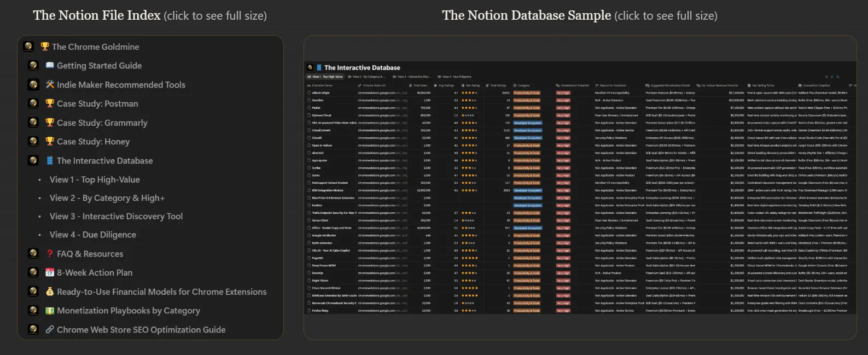868x355 pixels.
Task: Open the Notion Database Sample full-size heading
Action: coord(580,15)
